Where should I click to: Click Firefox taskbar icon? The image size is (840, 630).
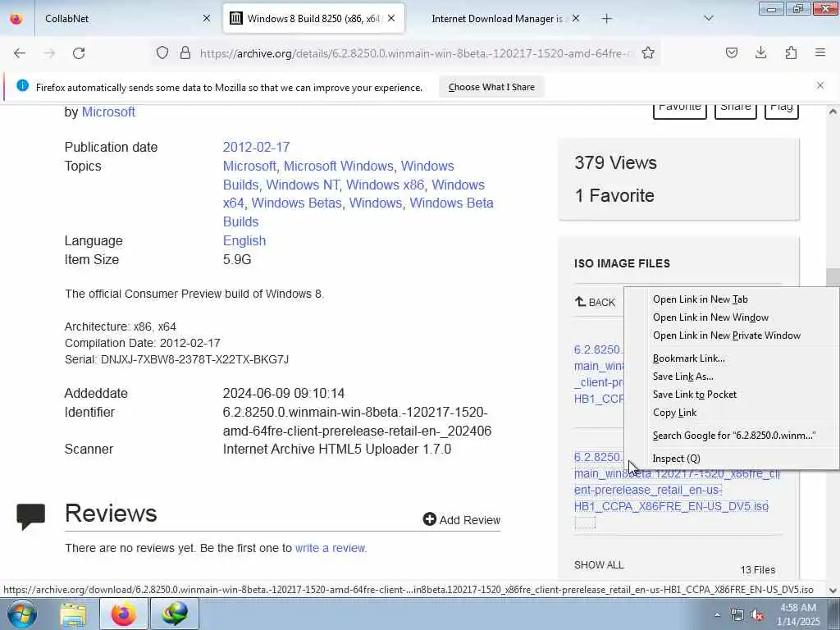pos(124,614)
